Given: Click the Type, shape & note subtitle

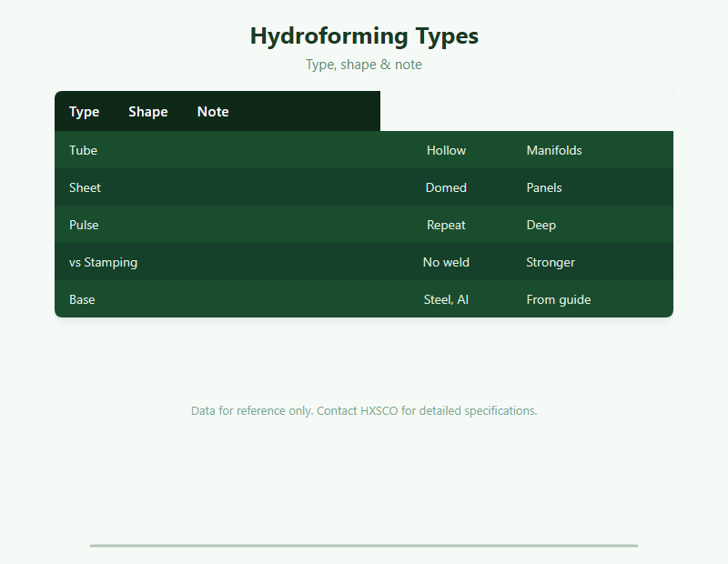Looking at the screenshot, I should point(364,65).
